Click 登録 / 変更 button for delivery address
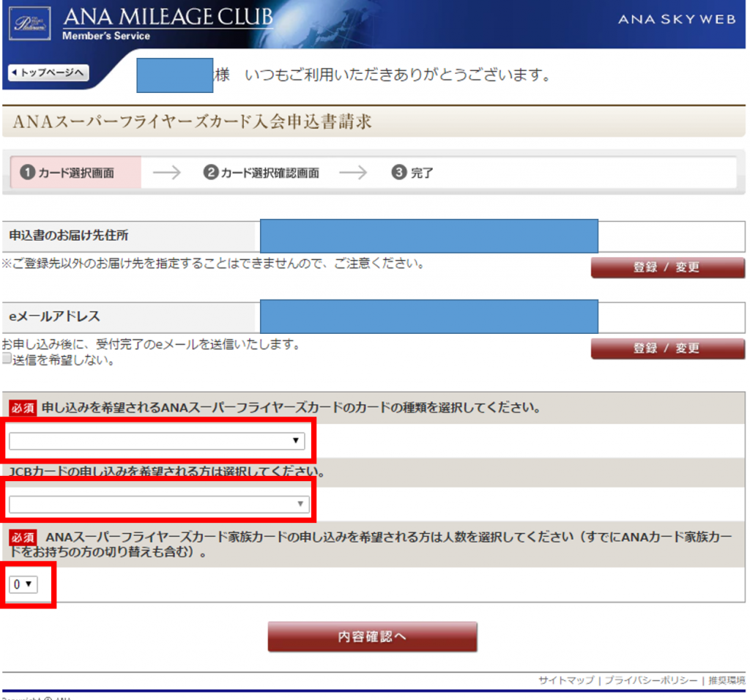750x700 pixels. (667, 267)
